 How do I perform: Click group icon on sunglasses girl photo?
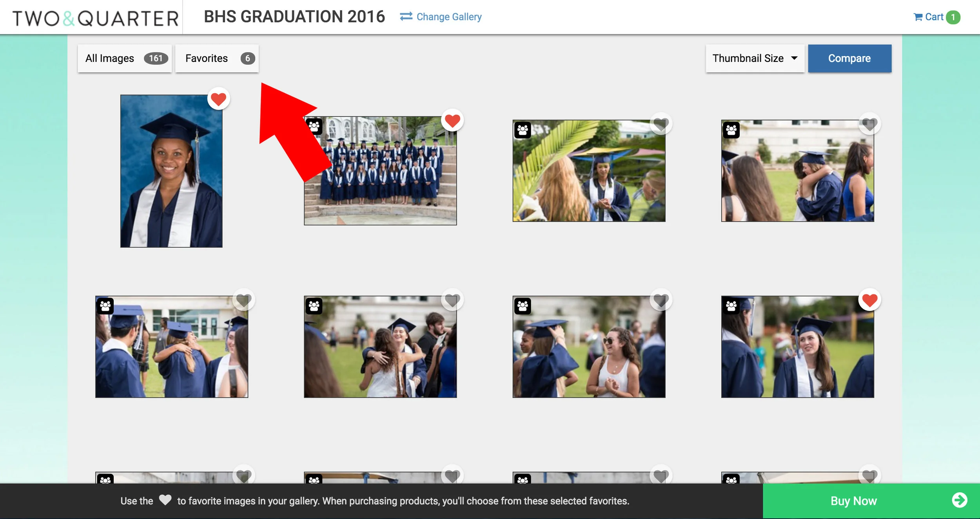pyautogui.click(x=523, y=306)
